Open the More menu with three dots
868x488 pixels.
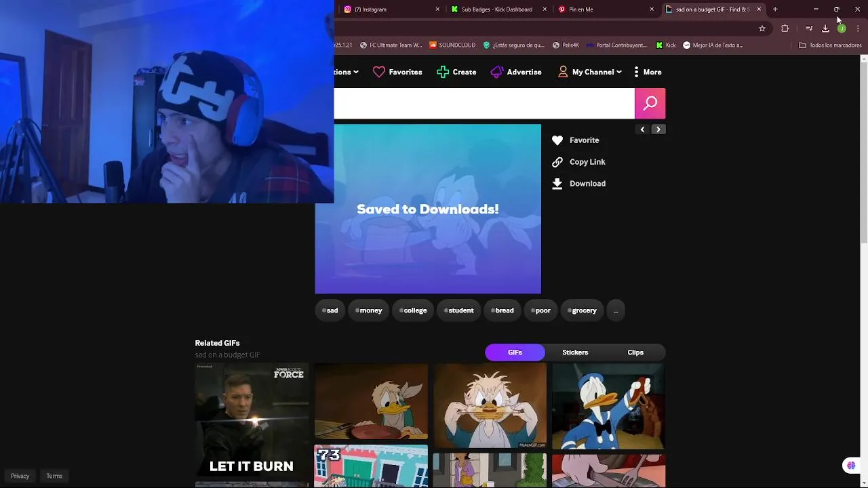648,72
